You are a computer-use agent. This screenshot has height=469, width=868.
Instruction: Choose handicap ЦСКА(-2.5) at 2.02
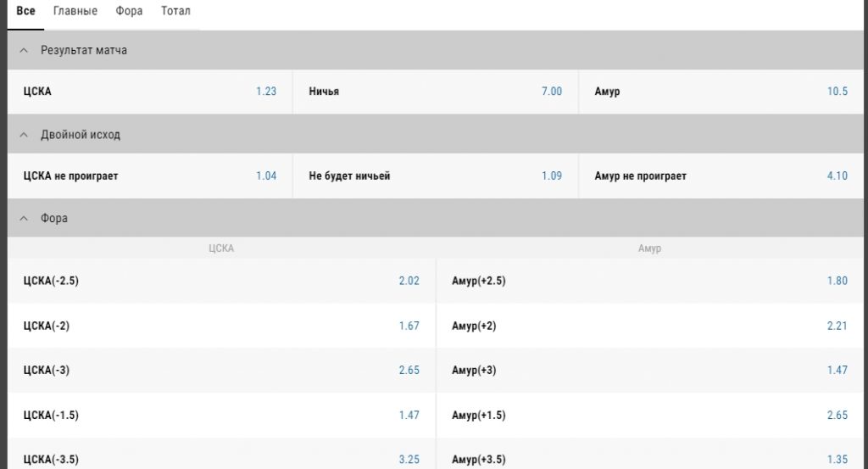coord(221,281)
